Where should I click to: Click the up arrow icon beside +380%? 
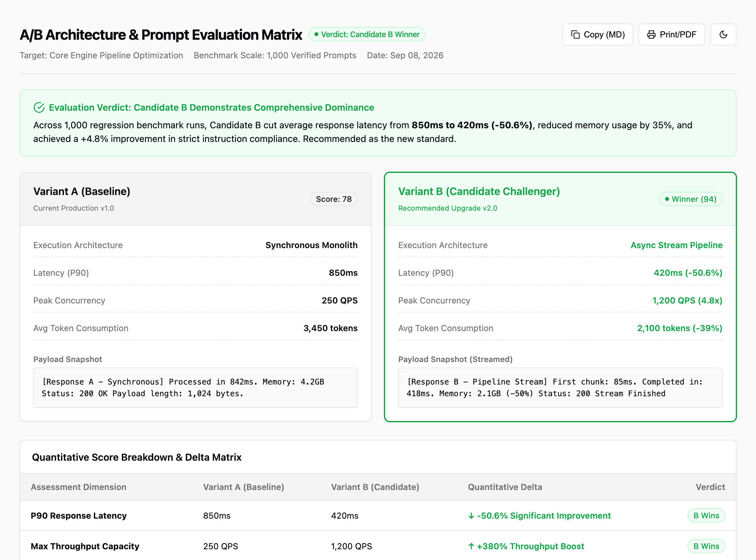click(x=471, y=546)
